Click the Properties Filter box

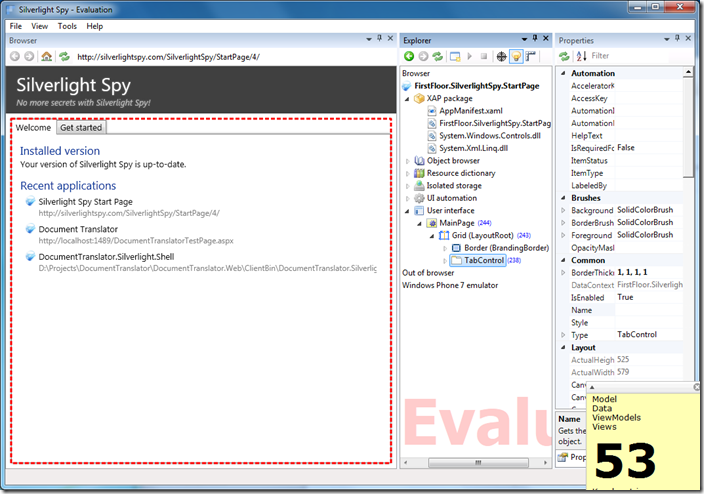(x=629, y=56)
